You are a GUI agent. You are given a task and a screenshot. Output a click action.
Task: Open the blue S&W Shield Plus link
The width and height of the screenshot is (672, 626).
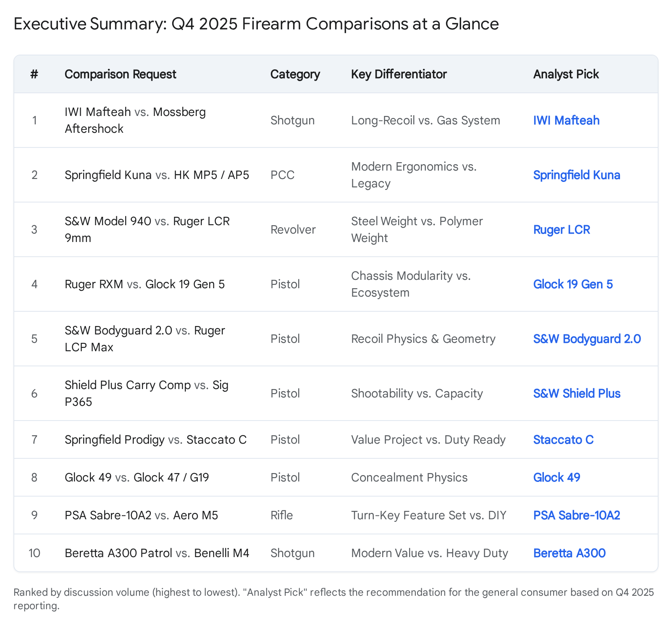click(577, 394)
